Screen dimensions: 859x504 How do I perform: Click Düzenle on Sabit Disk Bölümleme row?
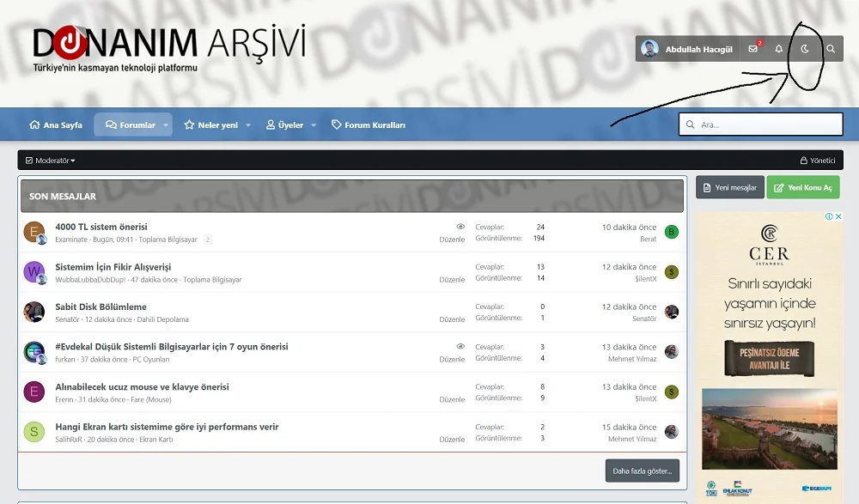tap(452, 319)
